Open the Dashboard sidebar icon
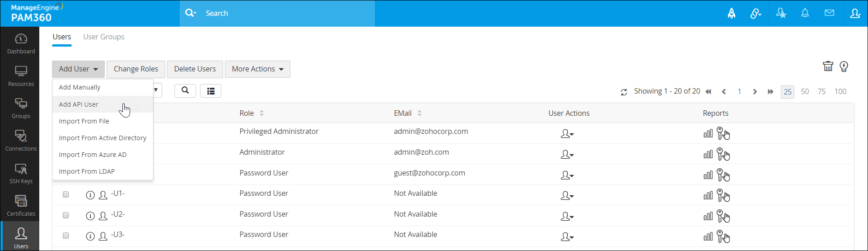868x251 pixels. (21, 43)
